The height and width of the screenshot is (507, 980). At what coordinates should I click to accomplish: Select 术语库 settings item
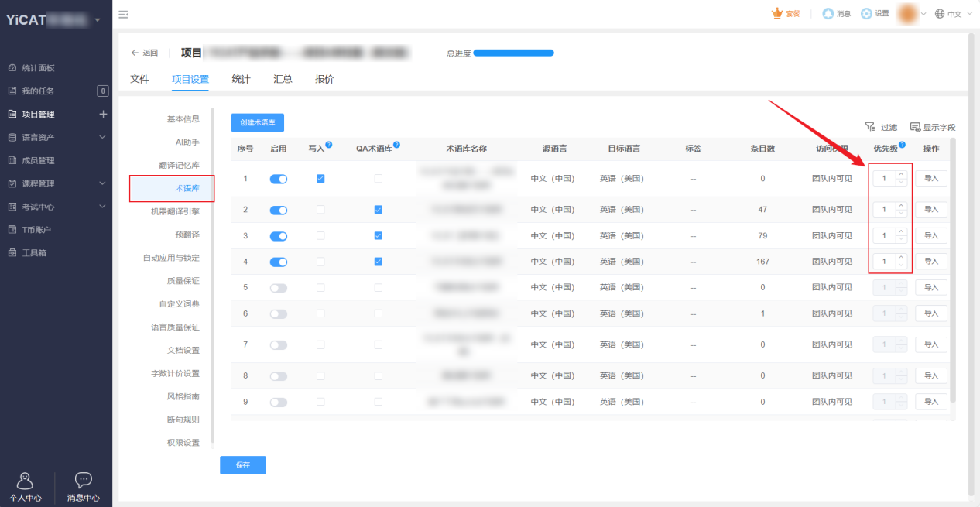pyautogui.click(x=172, y=189)
